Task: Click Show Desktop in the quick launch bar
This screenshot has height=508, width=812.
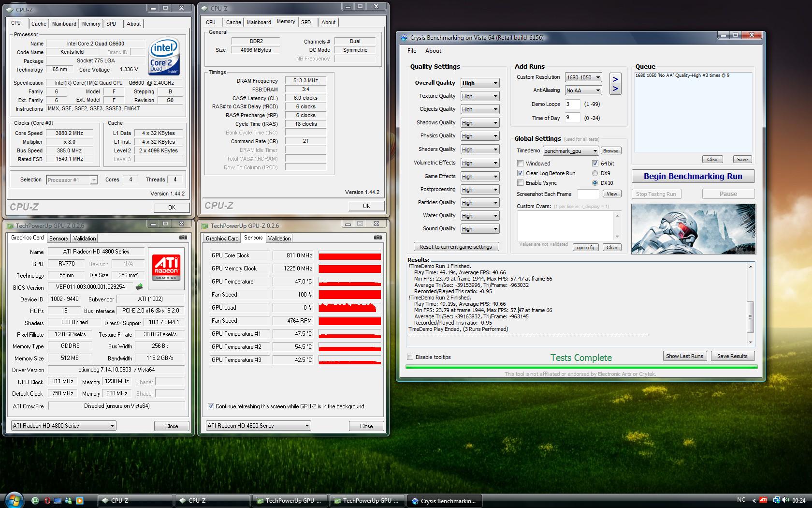Action: point(58,501)
